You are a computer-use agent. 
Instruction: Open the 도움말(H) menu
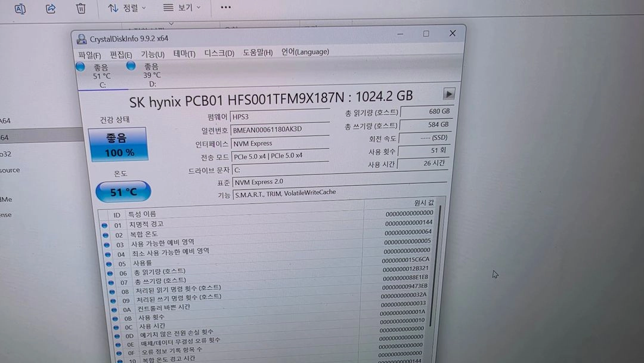[258, 52]
